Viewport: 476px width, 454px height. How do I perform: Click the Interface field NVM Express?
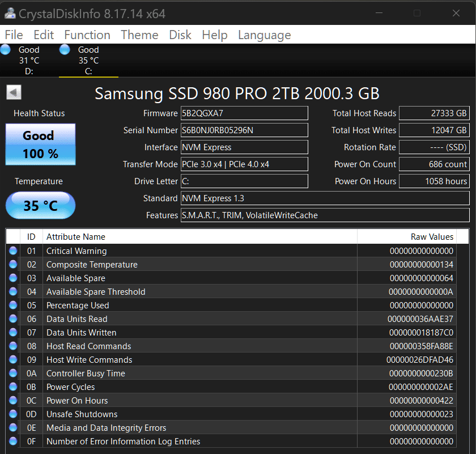click(x=244, y=147)
